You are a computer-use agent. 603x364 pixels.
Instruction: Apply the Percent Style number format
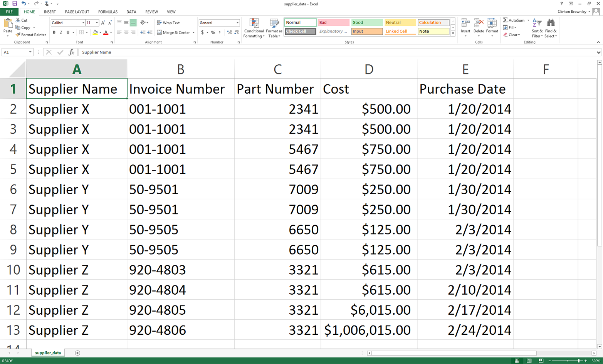point(213,32)
